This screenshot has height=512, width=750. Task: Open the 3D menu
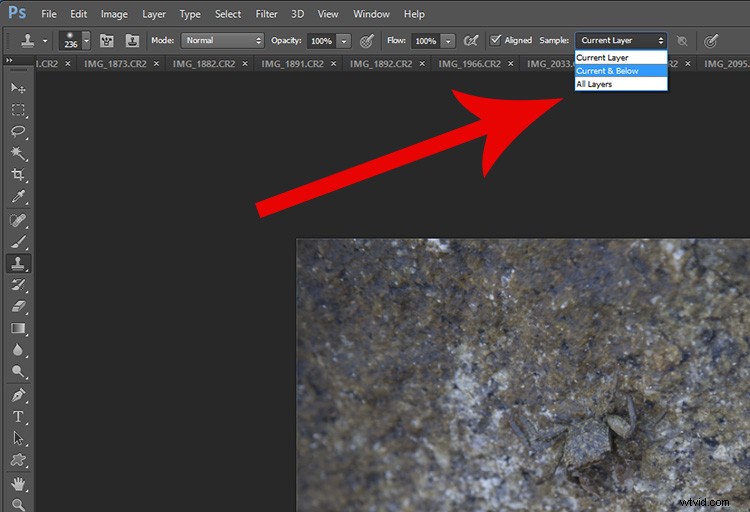(298, 14)
